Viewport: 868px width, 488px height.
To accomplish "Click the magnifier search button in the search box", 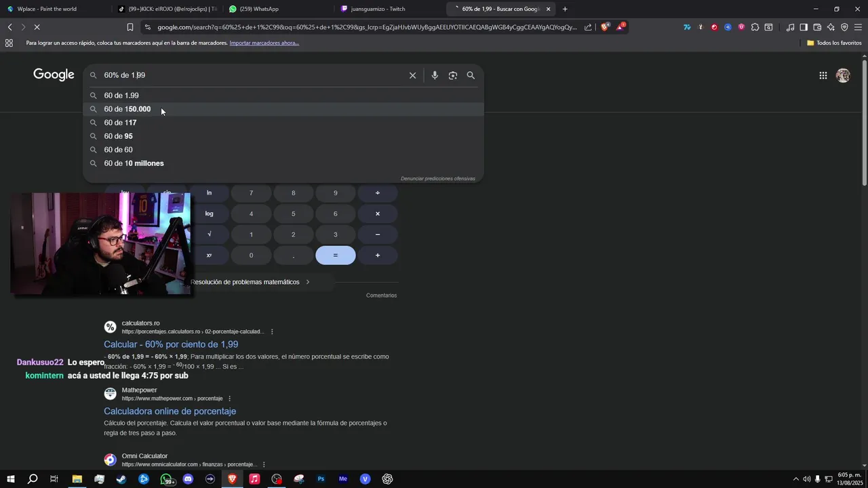I will click(471, 75).
